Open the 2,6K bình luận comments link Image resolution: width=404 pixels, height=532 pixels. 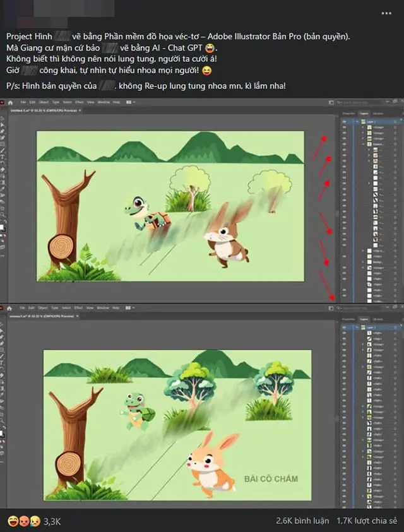[302, 521]
